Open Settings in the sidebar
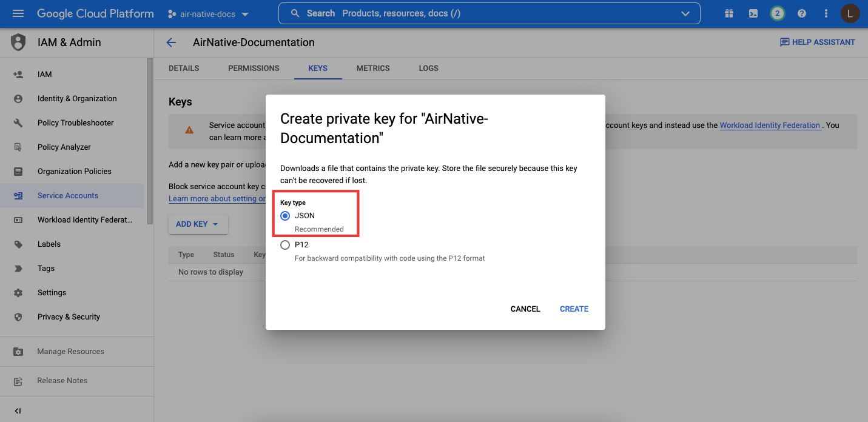Screen dimensions: 868x422 click(x=52, y=293)
